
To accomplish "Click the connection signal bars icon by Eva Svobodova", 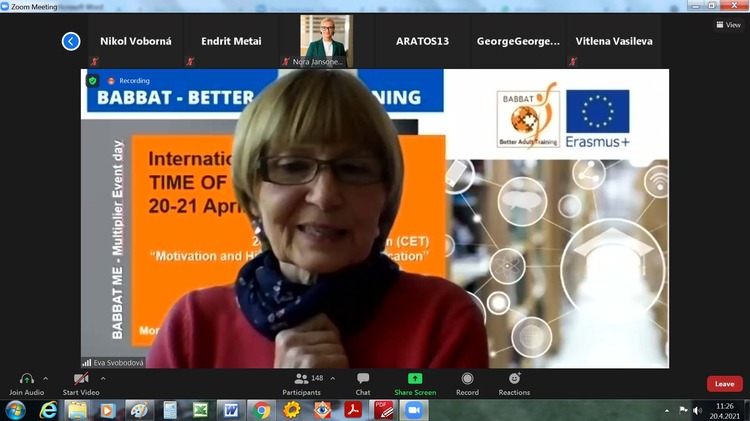I will point(87,363).
